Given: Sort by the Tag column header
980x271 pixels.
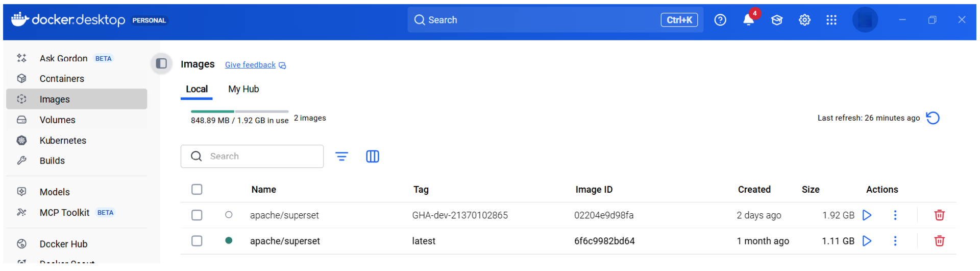Looking at the screenshot, I should tap(421, 190).
